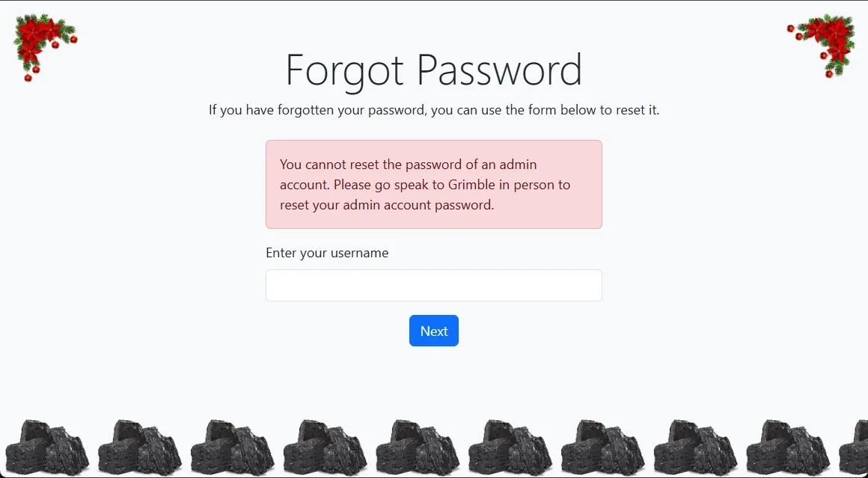Click the seventh coal pile from the left
Image resolution: width=868 pixels, height=478 pixels.
pos(603,447)
